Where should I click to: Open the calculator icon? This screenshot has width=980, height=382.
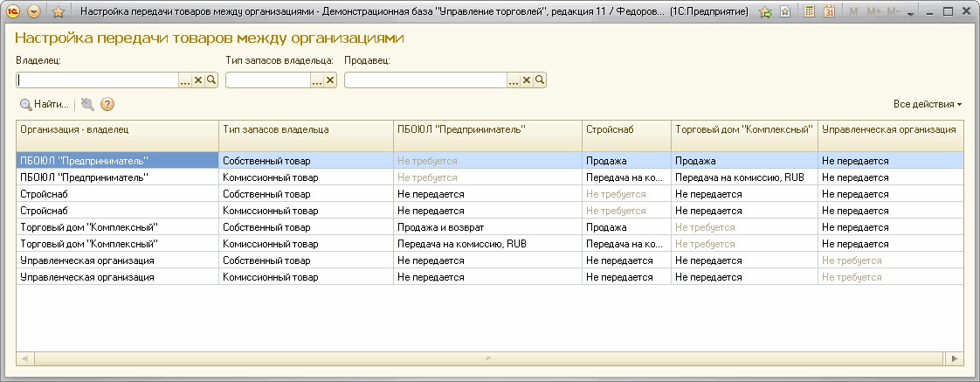tap(809, 11)
